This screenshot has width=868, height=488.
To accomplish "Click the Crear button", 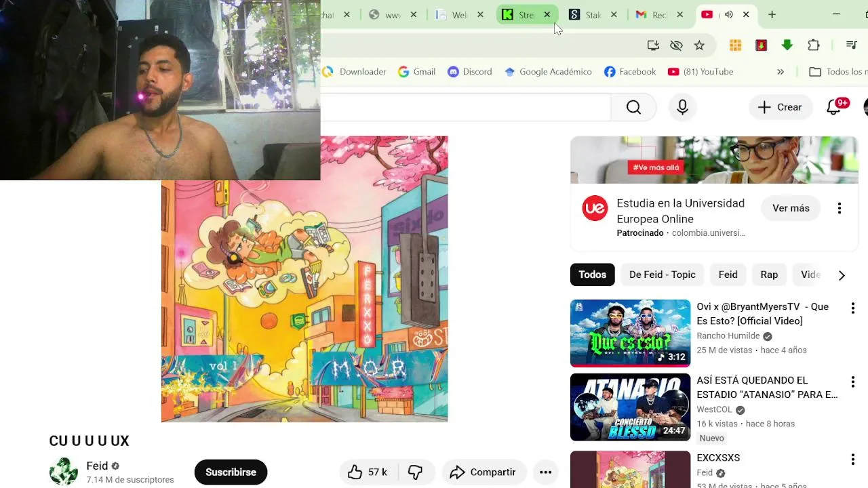I will pyautogui.click(x=781, y=107).
